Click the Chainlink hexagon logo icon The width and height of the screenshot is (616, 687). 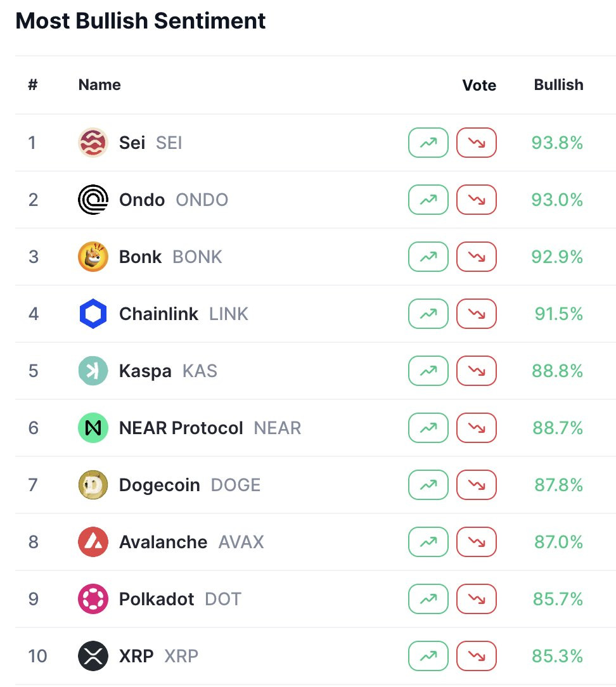93,314
